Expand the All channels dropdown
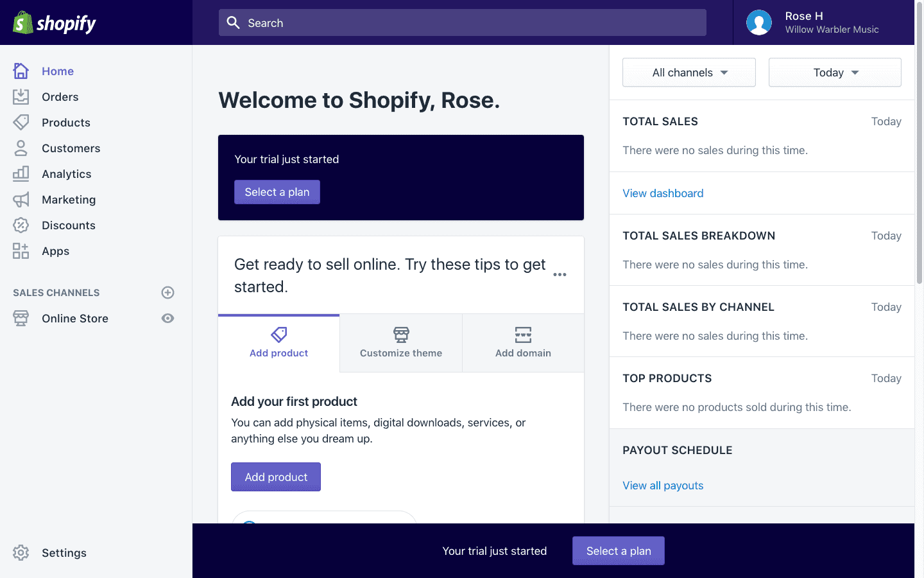The image size is (924, 578). click(689, 73)
